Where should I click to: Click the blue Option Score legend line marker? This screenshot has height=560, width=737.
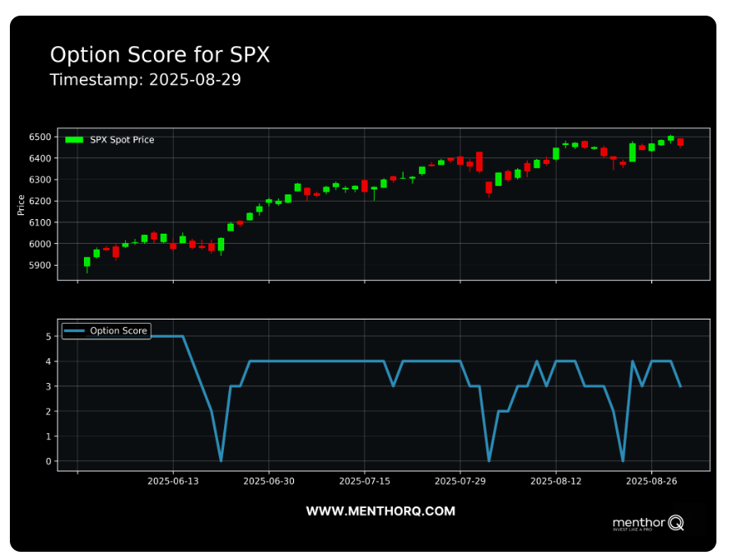(74, 331)
